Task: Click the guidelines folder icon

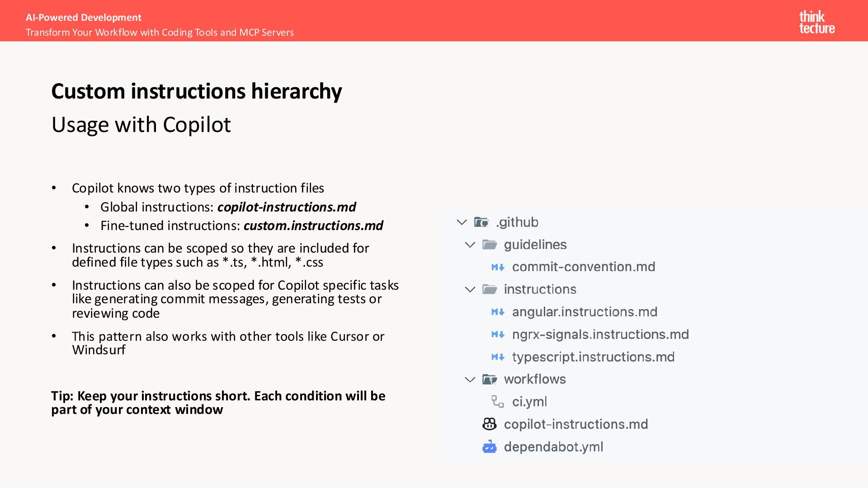Action: (490, 245)
